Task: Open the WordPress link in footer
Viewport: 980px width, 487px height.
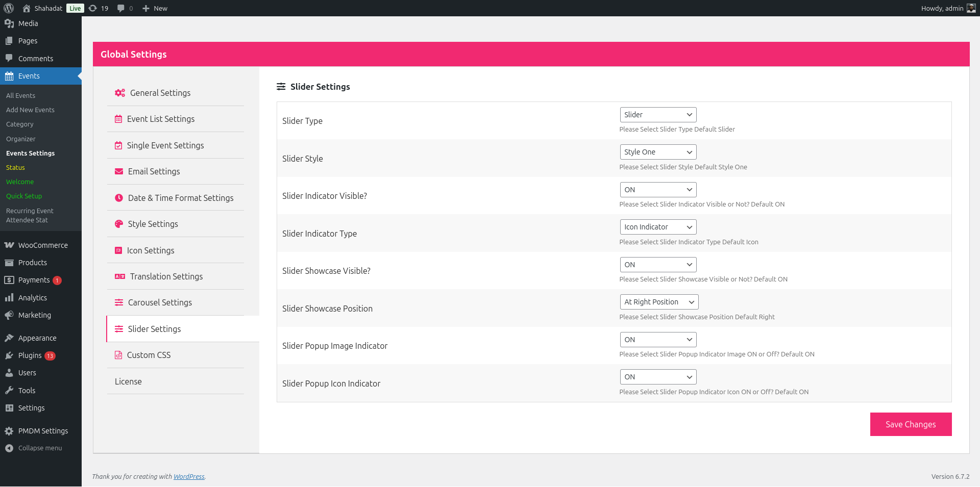Action: pyautogui.click(x=189, y=476)
